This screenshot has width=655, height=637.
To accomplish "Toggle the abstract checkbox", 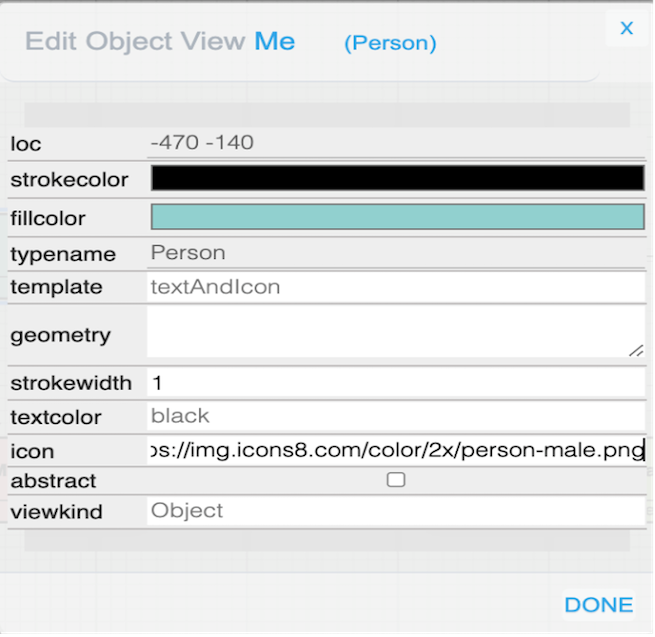I will [x=396, y=480].
